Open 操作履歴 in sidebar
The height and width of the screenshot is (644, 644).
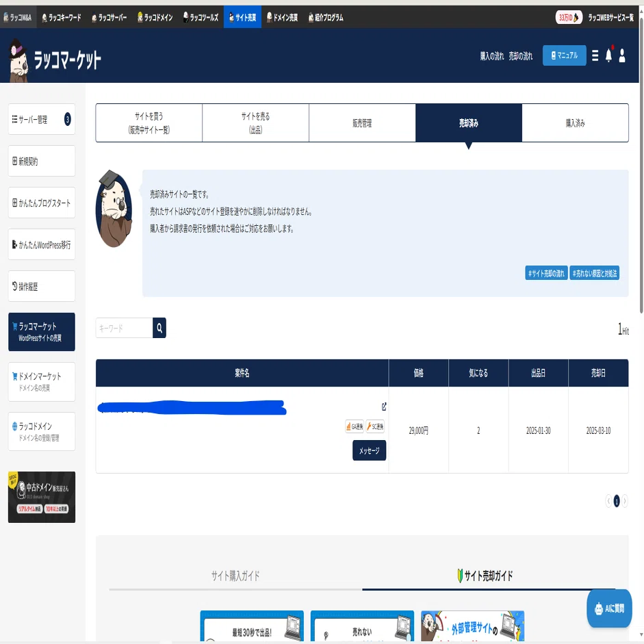(x=42, y=286)
